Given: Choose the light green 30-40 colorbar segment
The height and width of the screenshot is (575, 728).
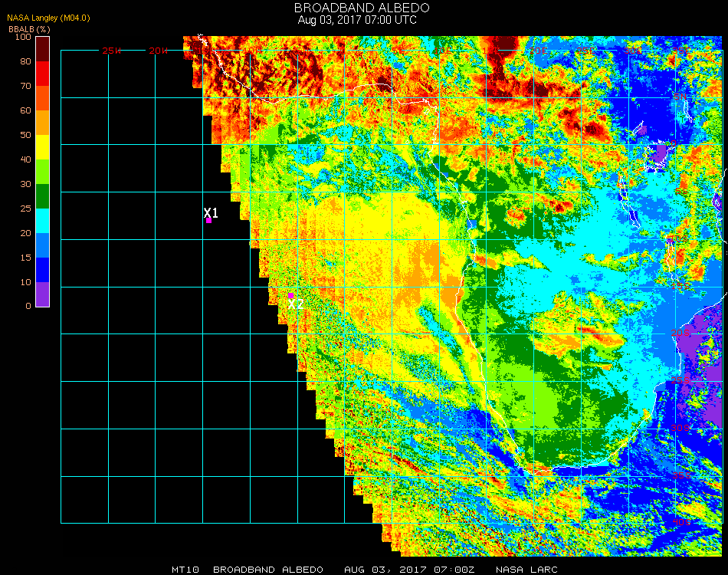Looking at the screenshot, I should pos(43,172).
